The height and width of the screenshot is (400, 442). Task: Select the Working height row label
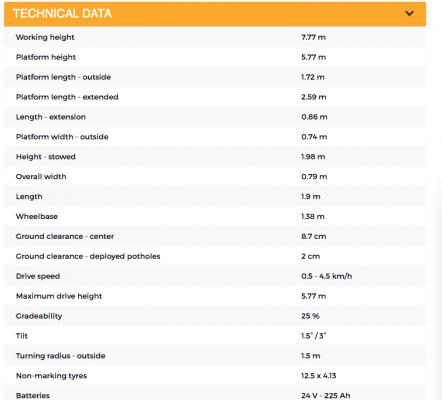[45, 37]
